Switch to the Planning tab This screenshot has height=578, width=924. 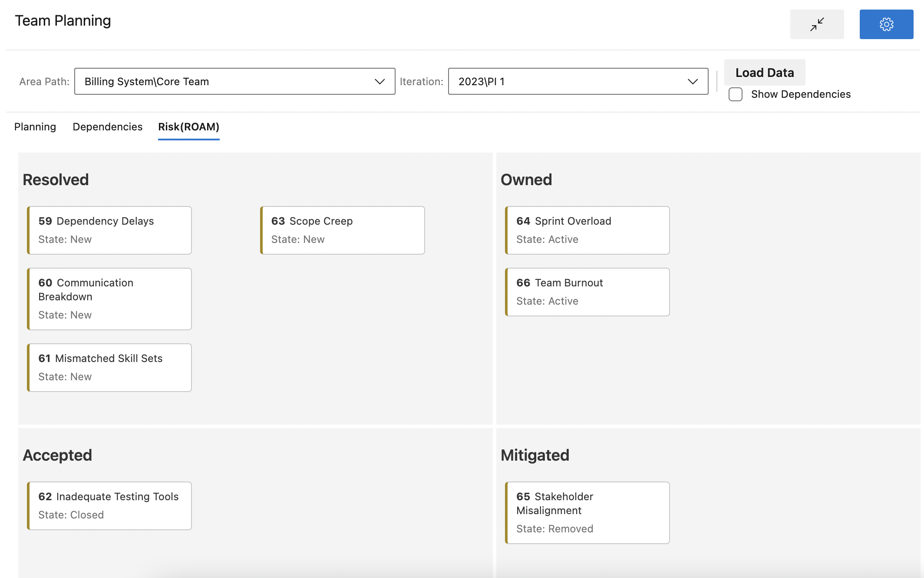click(x=35, y=127)
